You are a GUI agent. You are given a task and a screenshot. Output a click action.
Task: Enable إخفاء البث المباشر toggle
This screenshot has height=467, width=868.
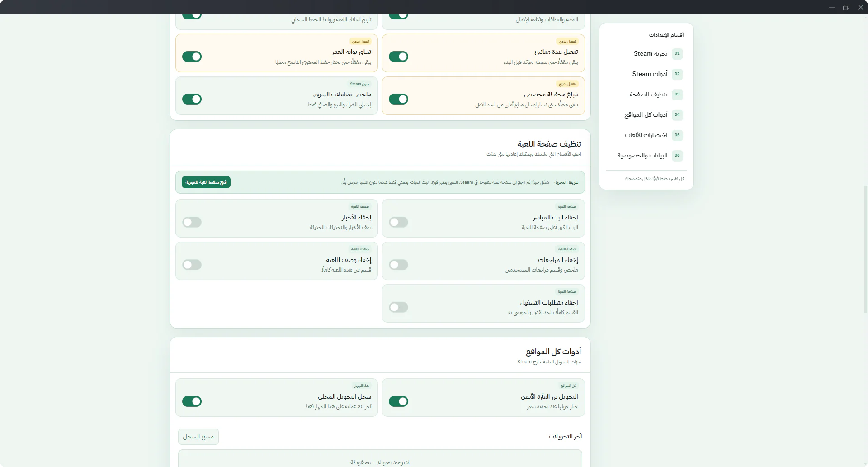(398, 222)
